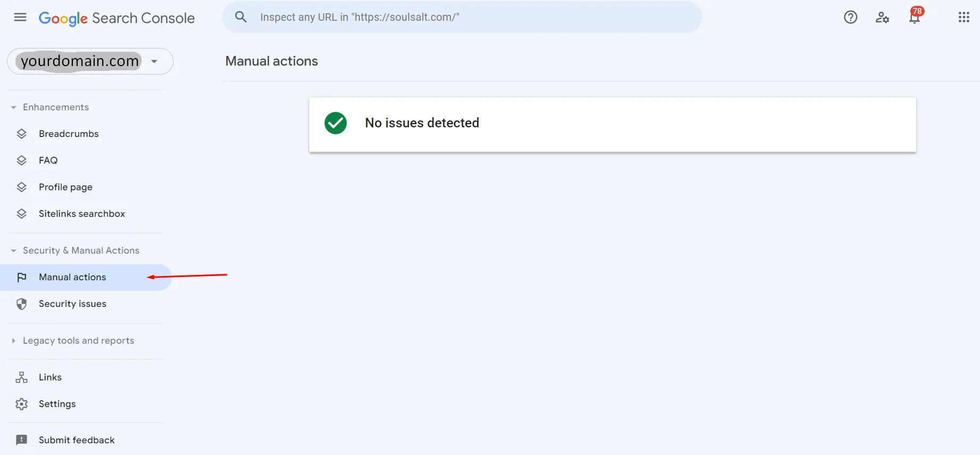The image size is (980, 455).
Task: Open the hamburger main menu
Action: pyautogui.click(x=20, y=18)
